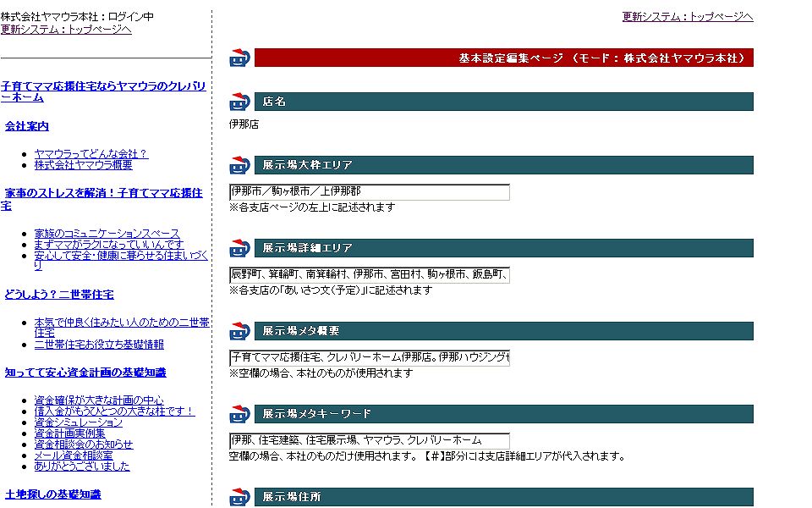Click mascot icon beside 展示場メタキーワード header
This screenshot has height=508, width=812.
(x=239, y=414)
